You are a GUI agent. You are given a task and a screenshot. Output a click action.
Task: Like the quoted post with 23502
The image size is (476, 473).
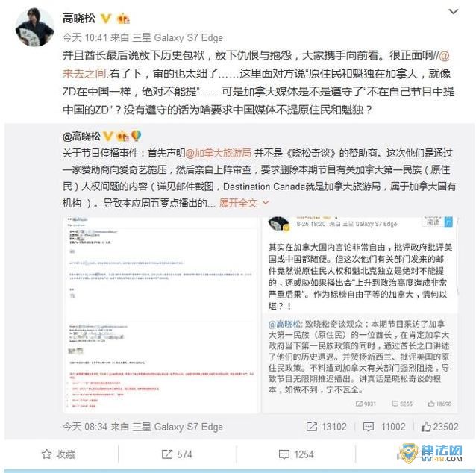tap(439, 427)
